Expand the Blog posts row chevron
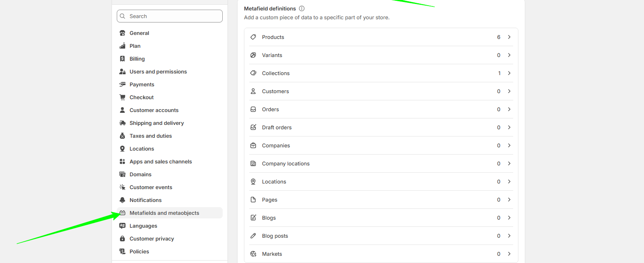 509,236
